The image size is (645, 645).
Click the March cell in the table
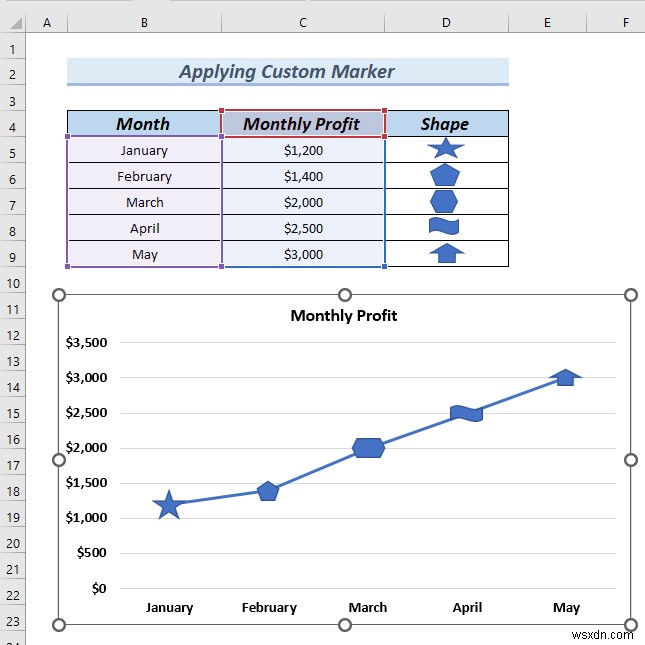point(144,202)
